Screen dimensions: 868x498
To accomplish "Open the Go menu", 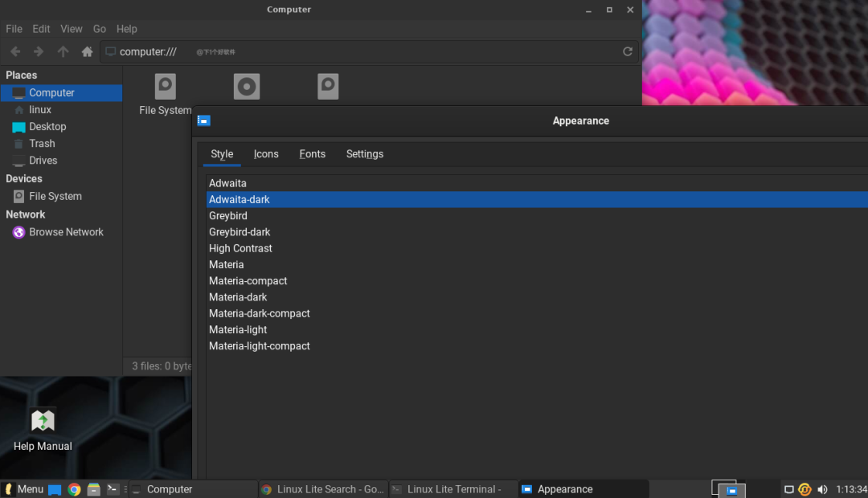I will 99,28.
